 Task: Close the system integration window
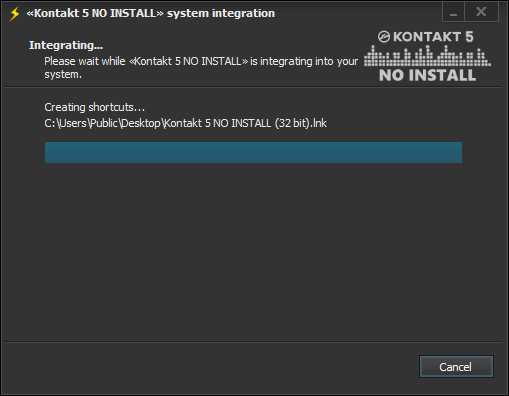pos(481,12)
